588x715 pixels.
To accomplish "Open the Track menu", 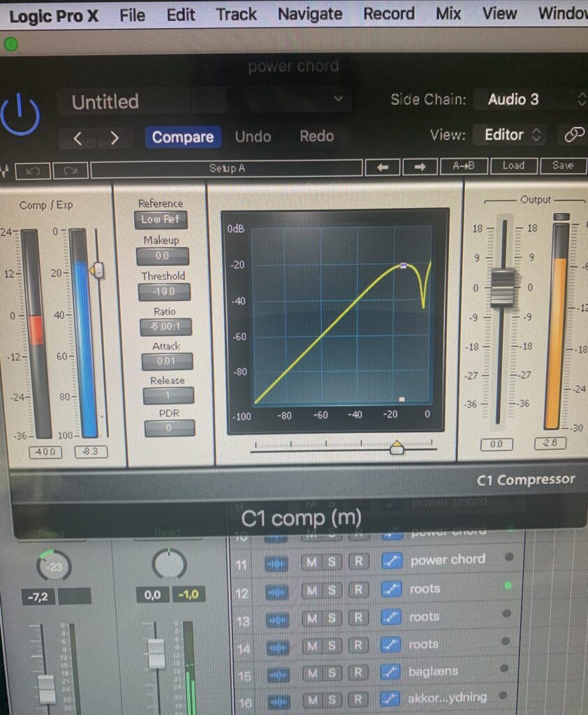I will coord(236,15).
